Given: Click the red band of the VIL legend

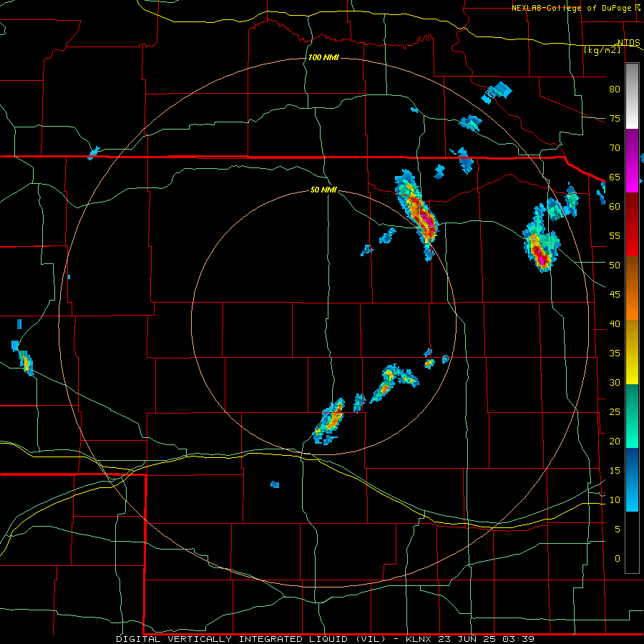Looking at the screenshot, I should pyautogui.click(x=632, y=224).
